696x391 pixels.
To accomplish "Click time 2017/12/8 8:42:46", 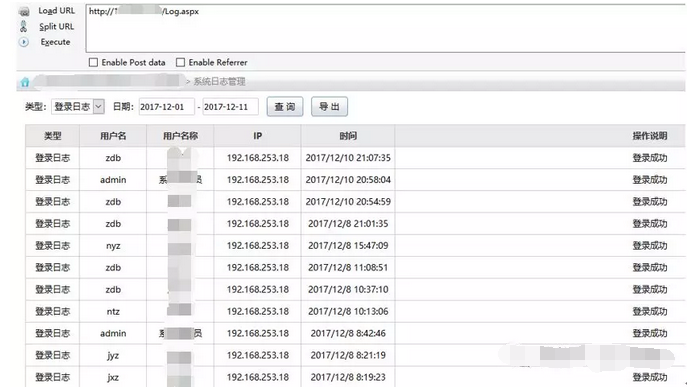I will pos(348,333).
